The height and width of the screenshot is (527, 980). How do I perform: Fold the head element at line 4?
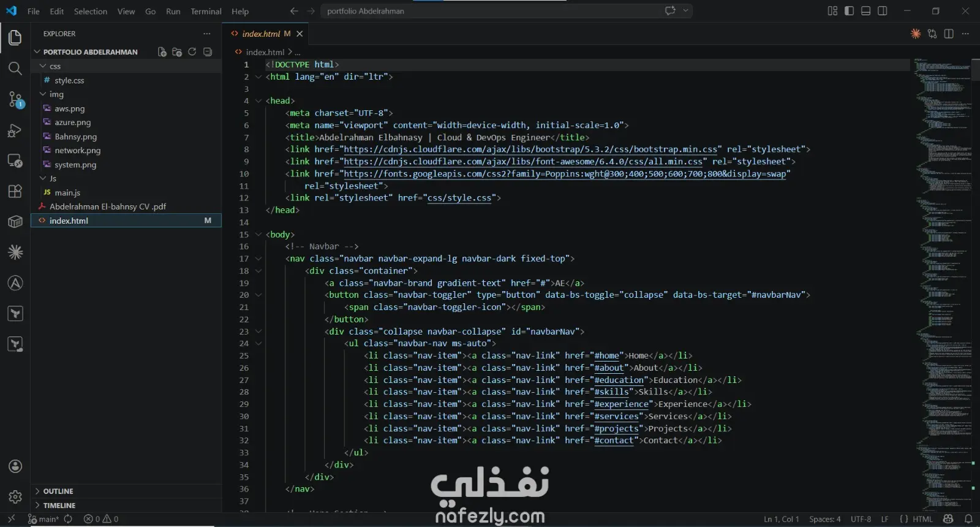coord(258,101)
